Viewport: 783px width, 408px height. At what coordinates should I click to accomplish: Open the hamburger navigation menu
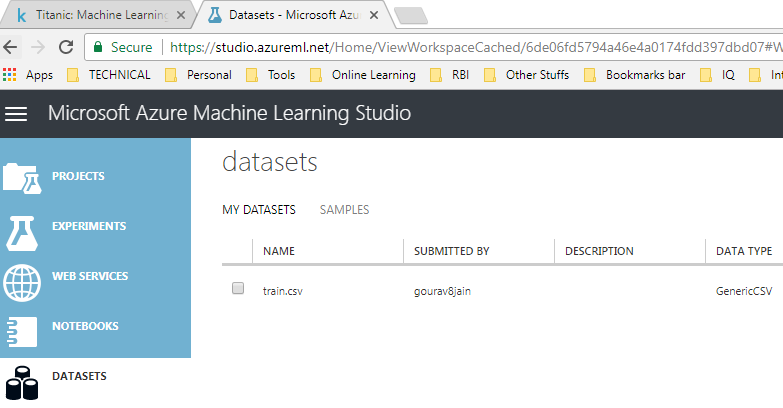[x=16, y=113]
